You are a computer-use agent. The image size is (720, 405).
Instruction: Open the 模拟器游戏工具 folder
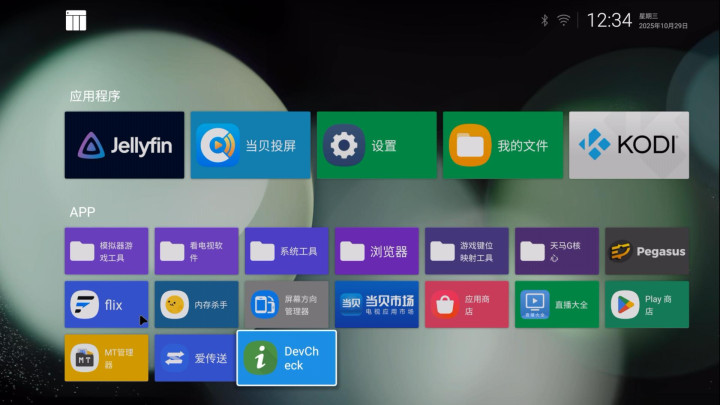(107, 251)
